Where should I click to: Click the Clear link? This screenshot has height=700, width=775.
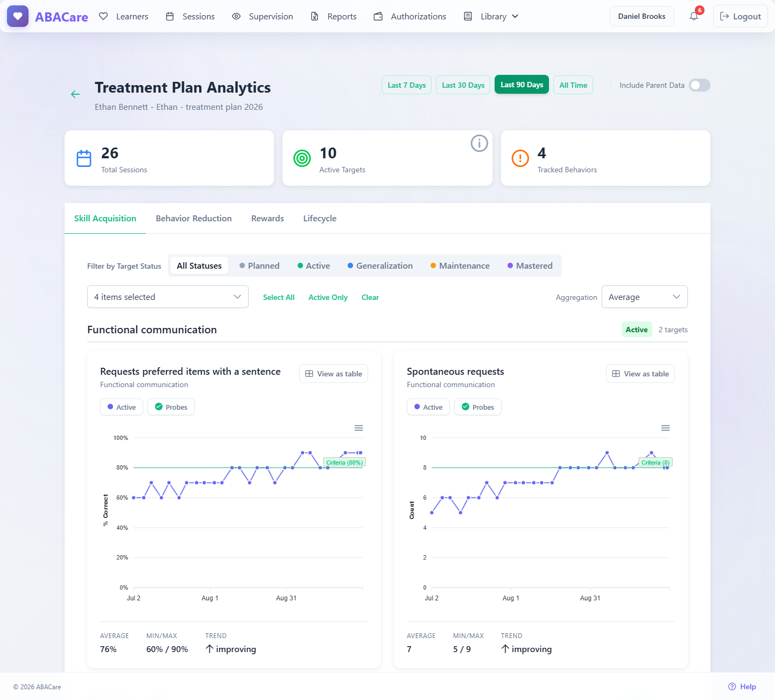pyautogui.click(x=370, y=297)
